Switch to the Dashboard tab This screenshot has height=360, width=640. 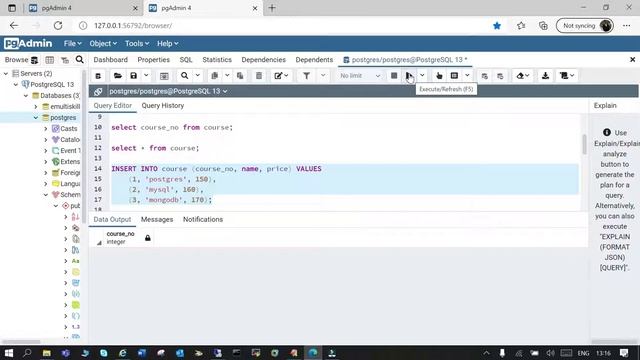[111, 60]
